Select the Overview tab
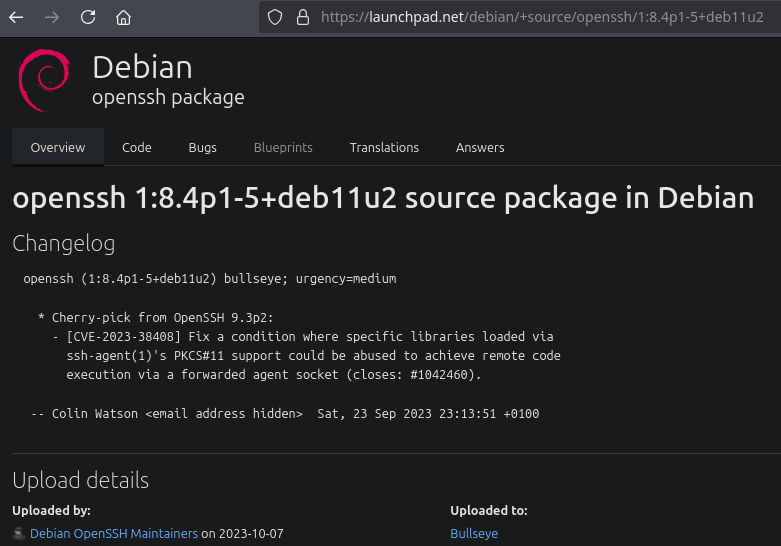This screenshot has width=781, height=546. click(x=58, y=147)
